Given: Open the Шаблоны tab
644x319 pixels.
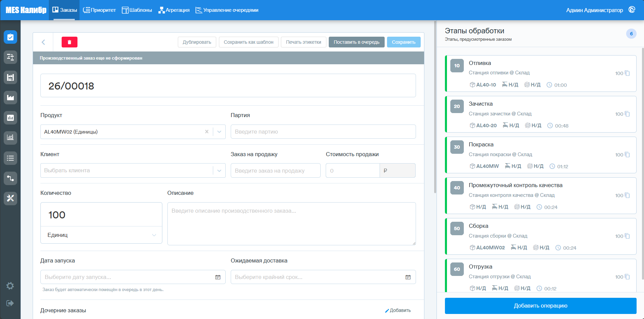Looking at the screenshot, I should 137,10.
